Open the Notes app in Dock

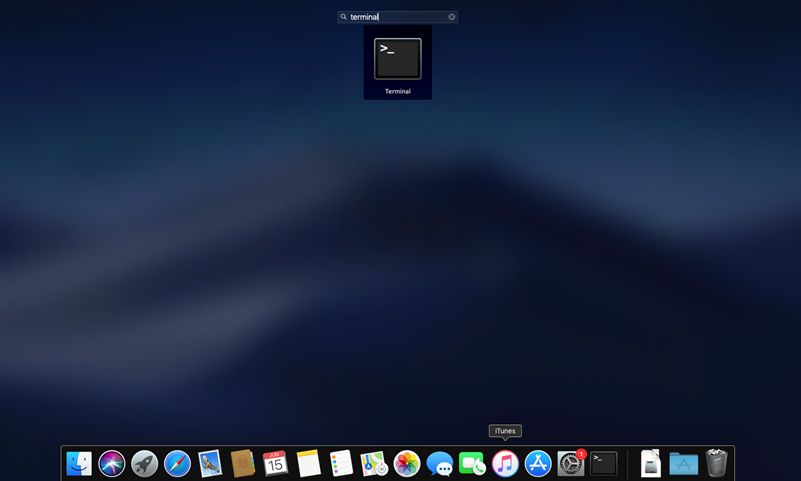(x=309, y=464)
